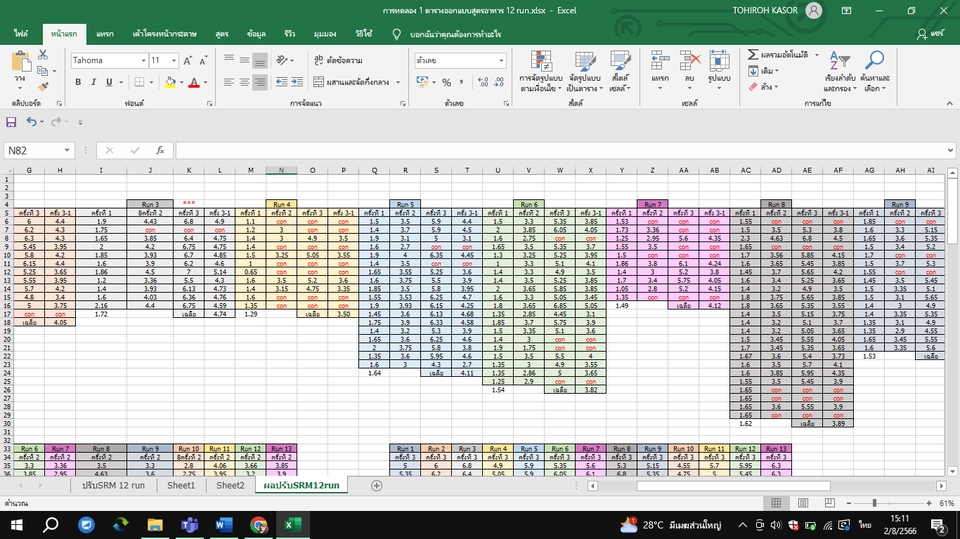
Task: Open the Fill dropdown in the editing group
Action: coord(763,71)
